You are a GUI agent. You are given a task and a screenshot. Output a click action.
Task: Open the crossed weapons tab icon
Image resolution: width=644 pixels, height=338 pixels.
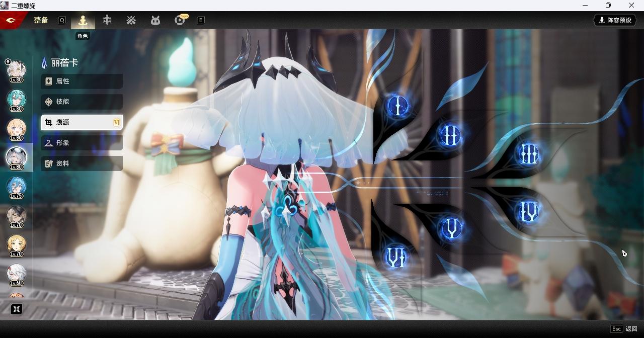tap(131, 20)
